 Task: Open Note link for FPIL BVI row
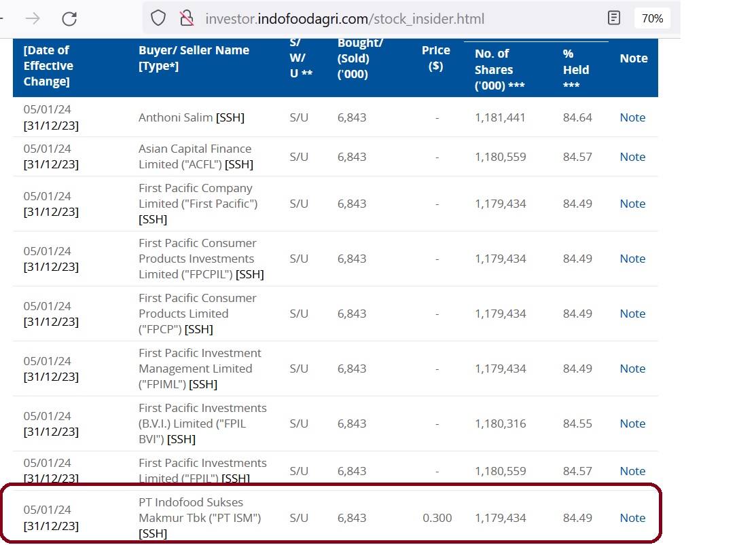(632, 424)
